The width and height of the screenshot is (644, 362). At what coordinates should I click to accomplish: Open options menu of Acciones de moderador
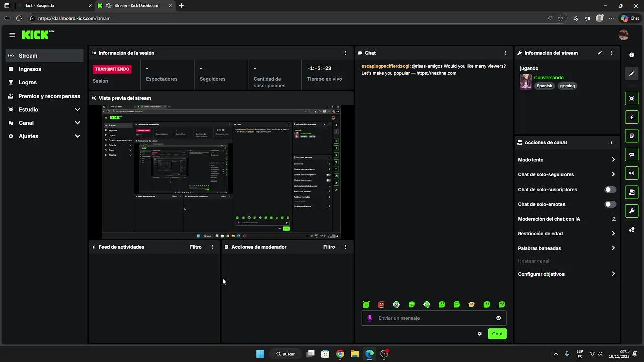point(345,247)
